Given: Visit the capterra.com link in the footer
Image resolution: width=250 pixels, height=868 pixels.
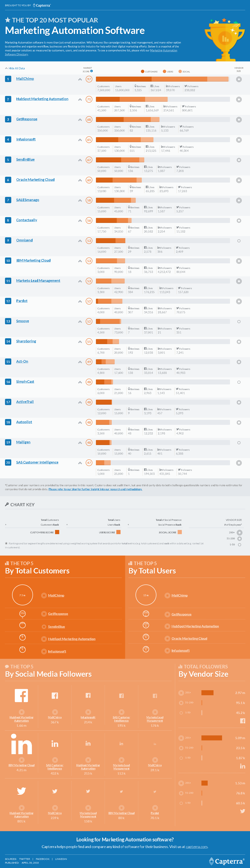Looking at the screenshot, I should [197, 847].
